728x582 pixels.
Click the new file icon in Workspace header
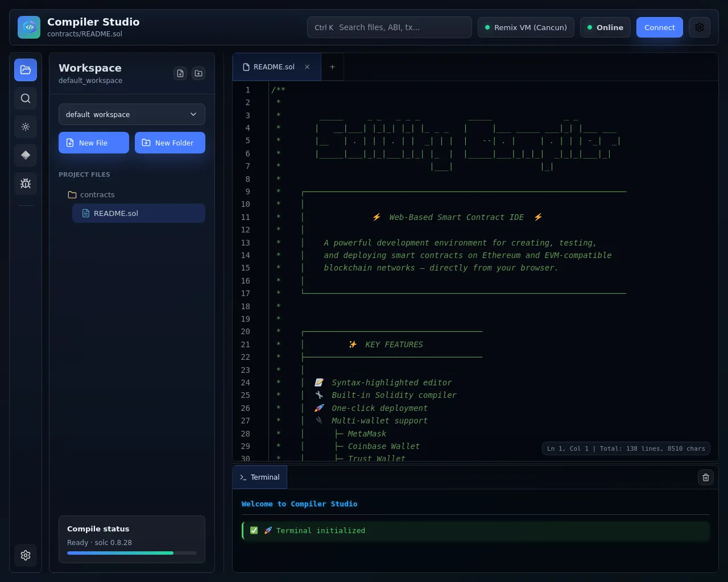point(180,73)
